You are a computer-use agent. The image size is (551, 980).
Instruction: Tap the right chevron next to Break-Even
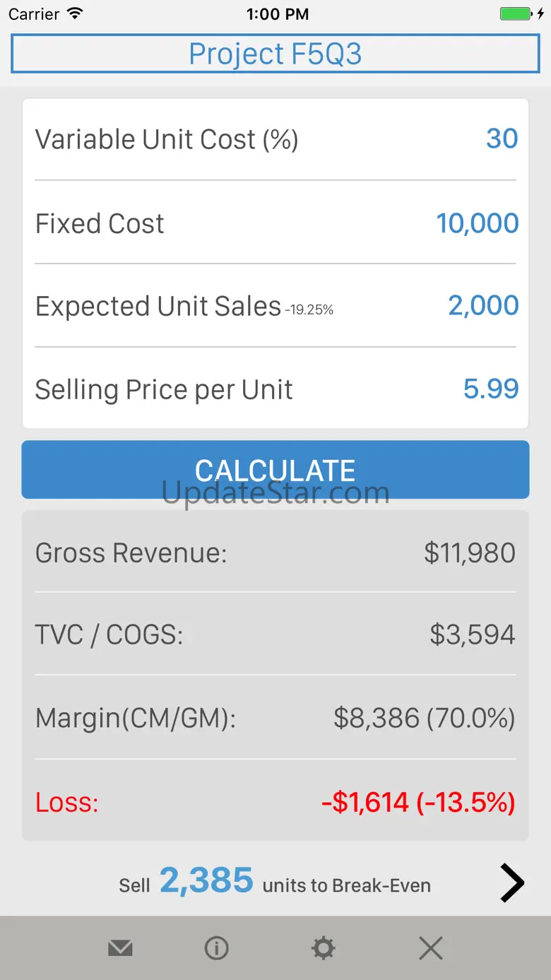[512, 882]
